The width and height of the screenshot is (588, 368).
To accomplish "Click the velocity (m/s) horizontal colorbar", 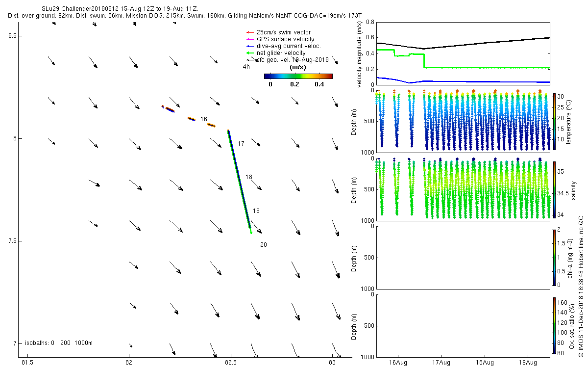I will (x=298, y=76).
